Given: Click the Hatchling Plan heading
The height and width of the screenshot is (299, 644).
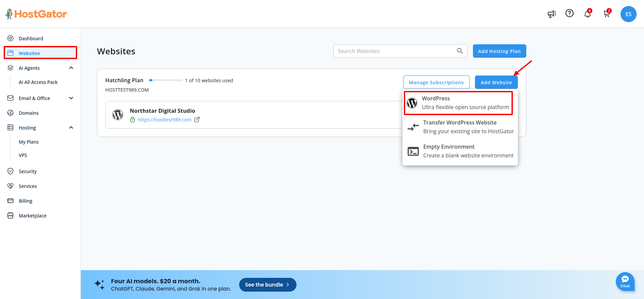Looking at the screenshot, I should coord(124,80).
